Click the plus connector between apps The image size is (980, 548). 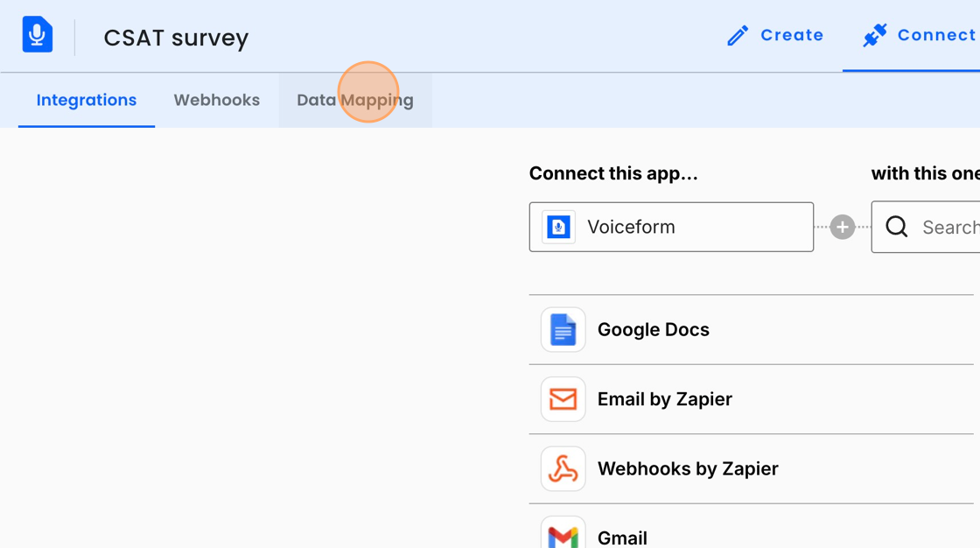coord(843,227)
